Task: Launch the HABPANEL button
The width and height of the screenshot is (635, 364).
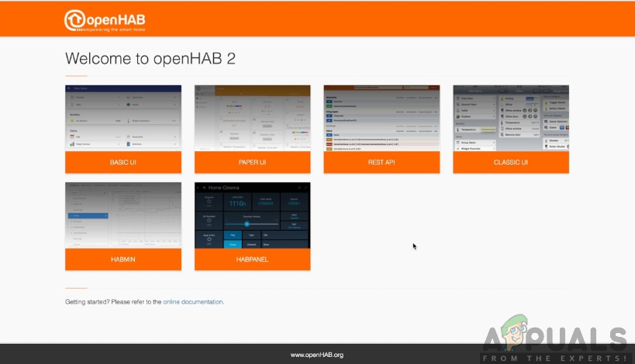Action: tap(252, 259)
